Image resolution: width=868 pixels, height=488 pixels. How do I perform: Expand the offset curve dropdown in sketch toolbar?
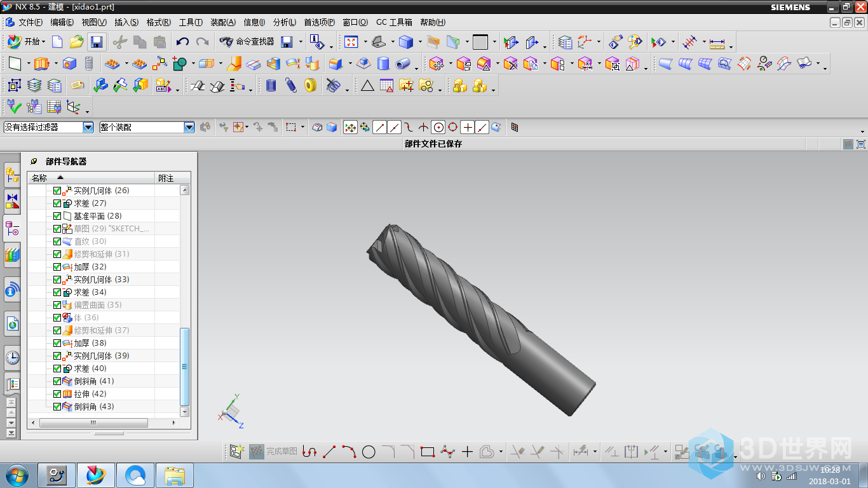(501, 452)
